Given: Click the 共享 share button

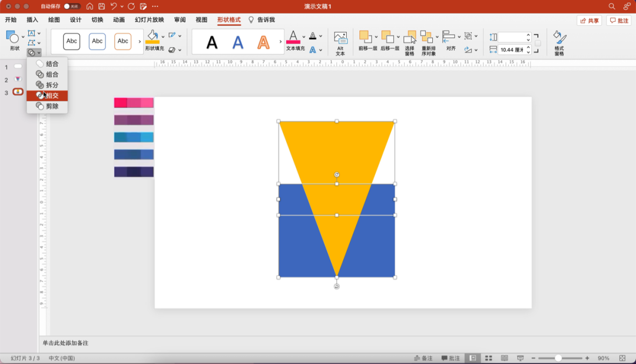Looking at the screenshot, I should pyautogui.click(x=589, y=21).
